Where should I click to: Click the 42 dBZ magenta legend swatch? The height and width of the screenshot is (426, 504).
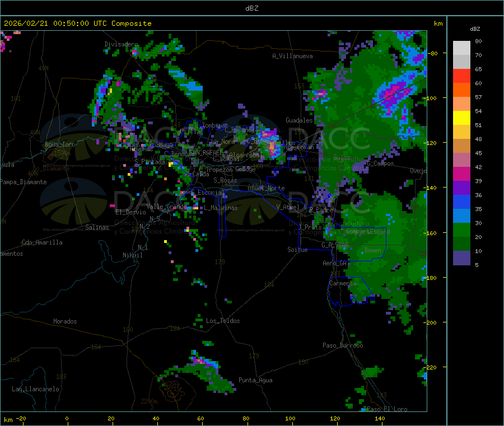[x=461, y=174]
